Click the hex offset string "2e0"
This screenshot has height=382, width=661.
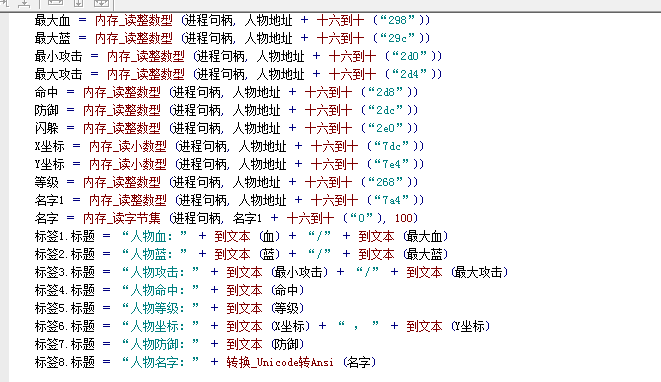(x=385, y=128)
